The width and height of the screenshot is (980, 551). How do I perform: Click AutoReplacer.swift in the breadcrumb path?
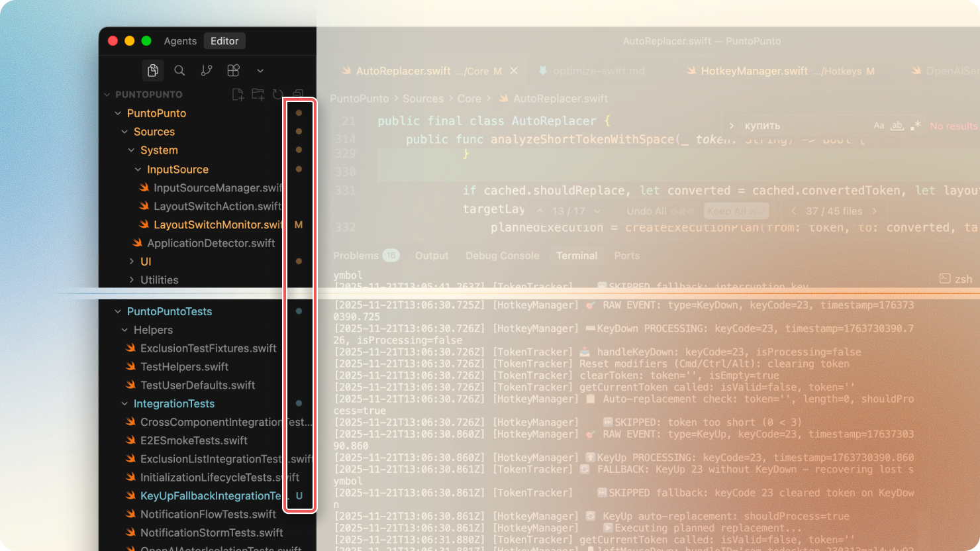(561, 99)
